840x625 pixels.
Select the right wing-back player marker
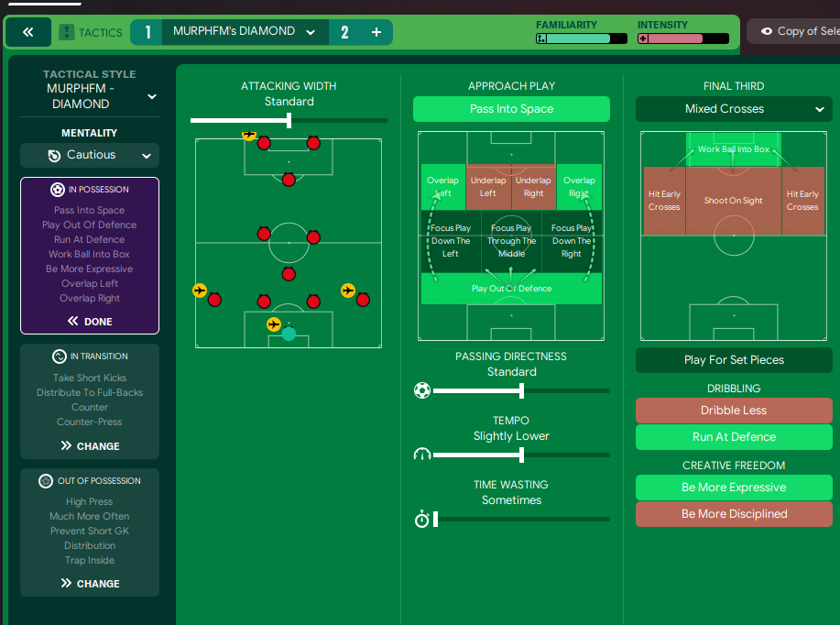(363, 300)
